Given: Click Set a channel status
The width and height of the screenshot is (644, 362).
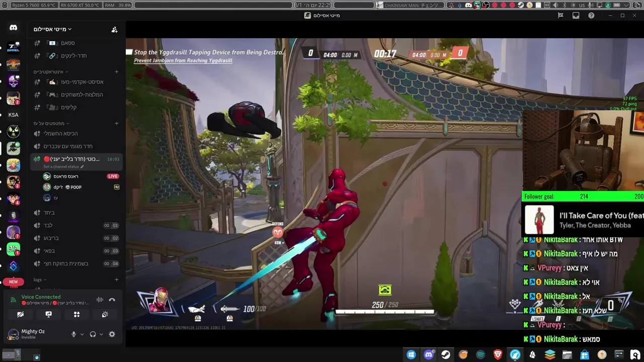Looking at the screenshot, I should click(63, 166).
